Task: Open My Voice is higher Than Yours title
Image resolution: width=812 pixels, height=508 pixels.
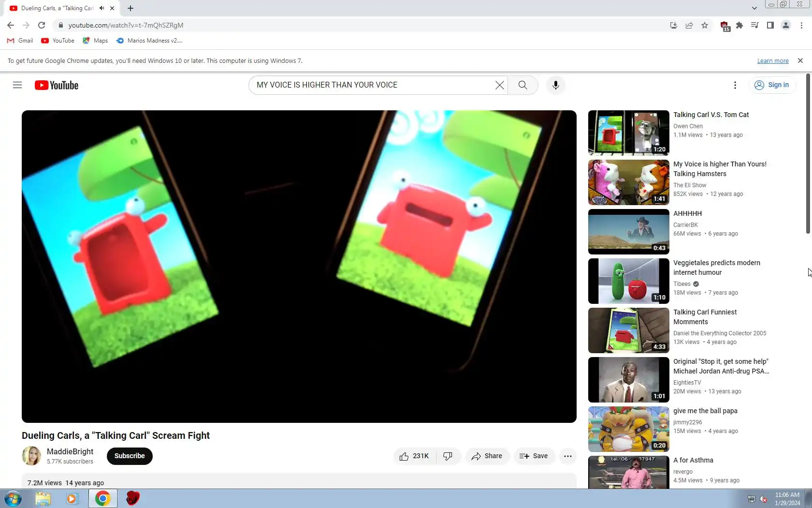Action: coord(720,169)
